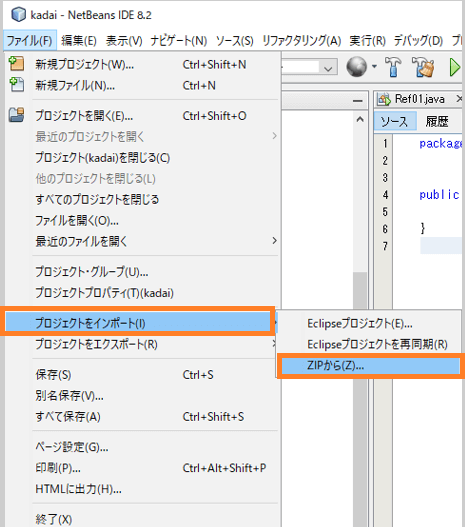Choose 保存(S) menu entry
This screenshot has height=527, width=465.
[x=142, y=375]
